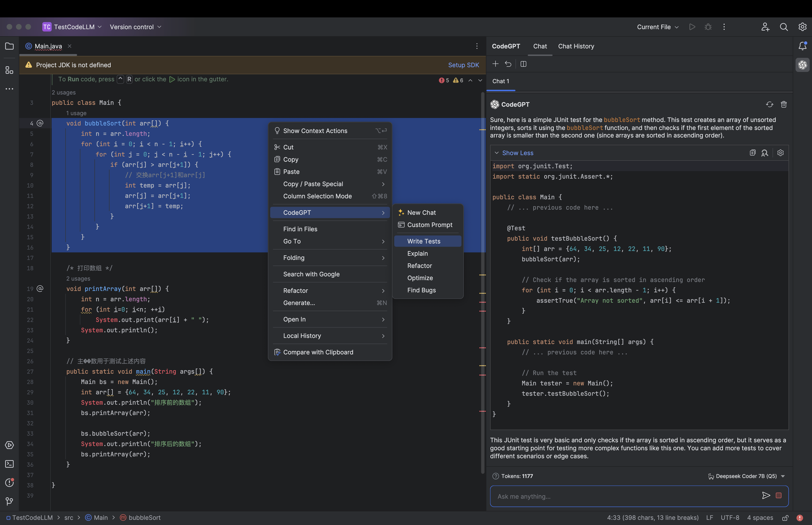Open the CodeGPT tool window icon
The image size is (812, 525).
[802, 65]
